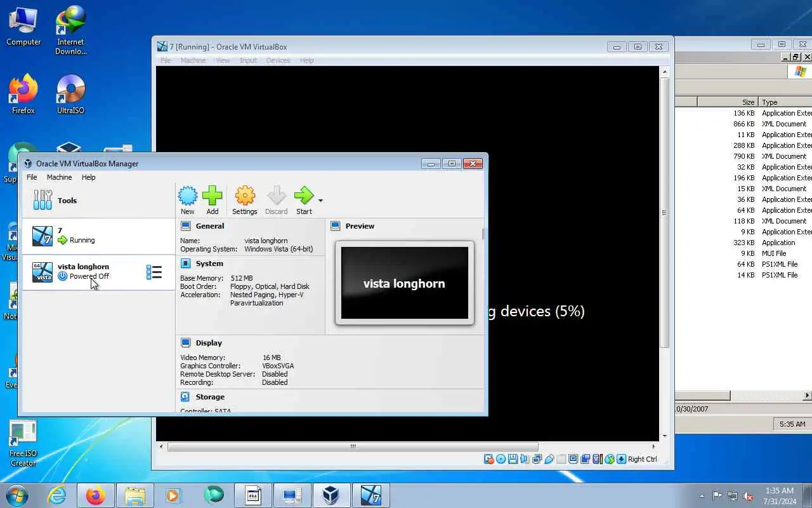Image resolution: width=812 pixels, height=508 pixels.
Task: Click the Add machine green plus icon
Action: 213,196
